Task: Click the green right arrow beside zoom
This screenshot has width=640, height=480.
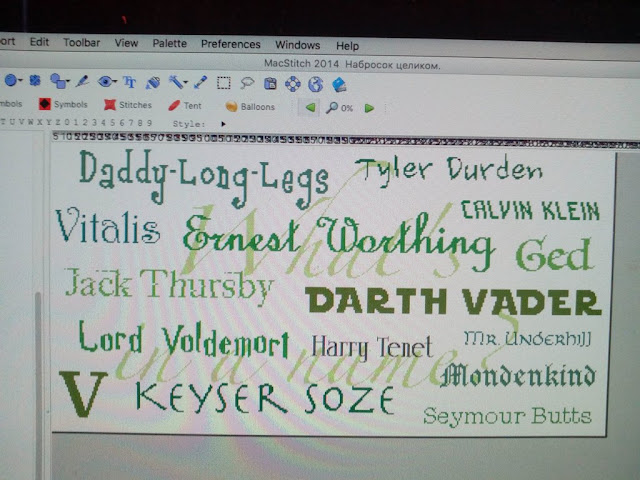Action: coord(369,108)
